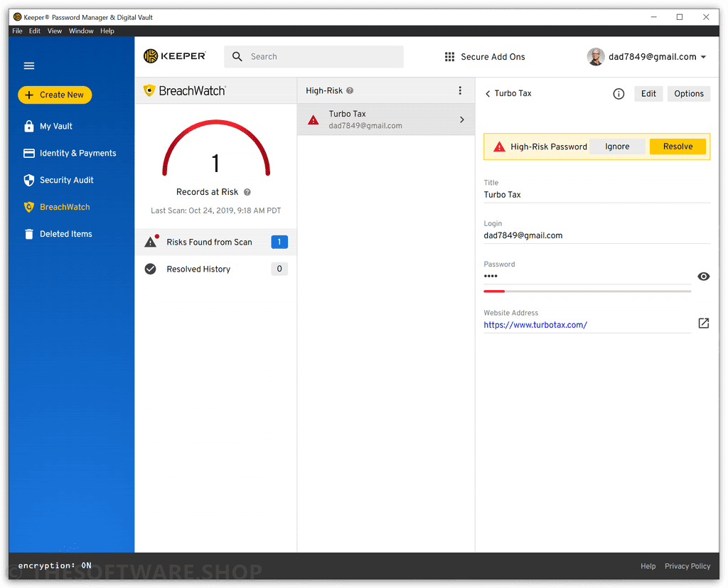Open the turbotax.com website link
This screenshot has width=728, height=588.
click(x=535, y=325)
